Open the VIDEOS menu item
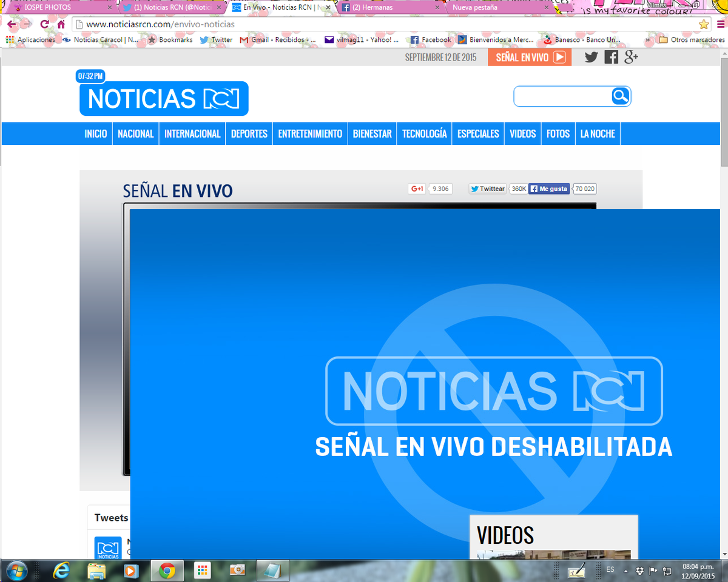Screen dimensions: 728x582 click(x=523, y=133)
